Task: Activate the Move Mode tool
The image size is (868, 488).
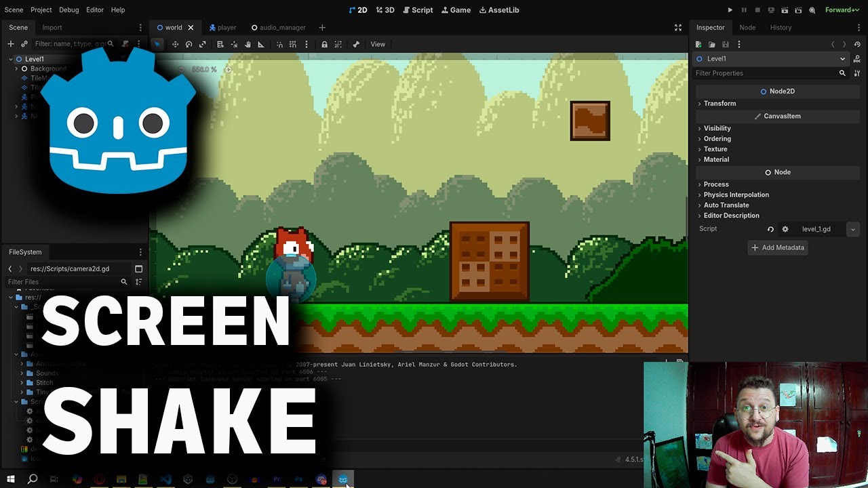Action: click(x=175, y=44)
